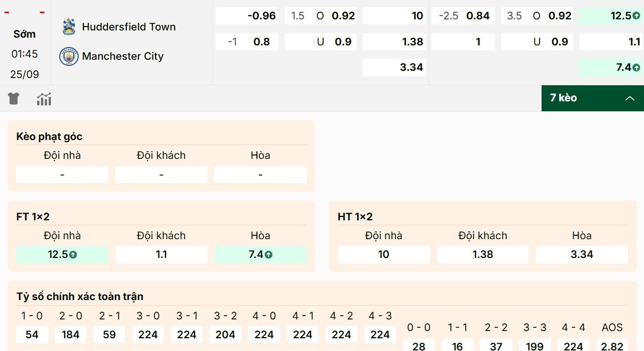The width and height of the screenshot is (644, 351).
Task: Expand the Kèo phạt góc section
Action: pyautogui.click(x=49, y=136)
